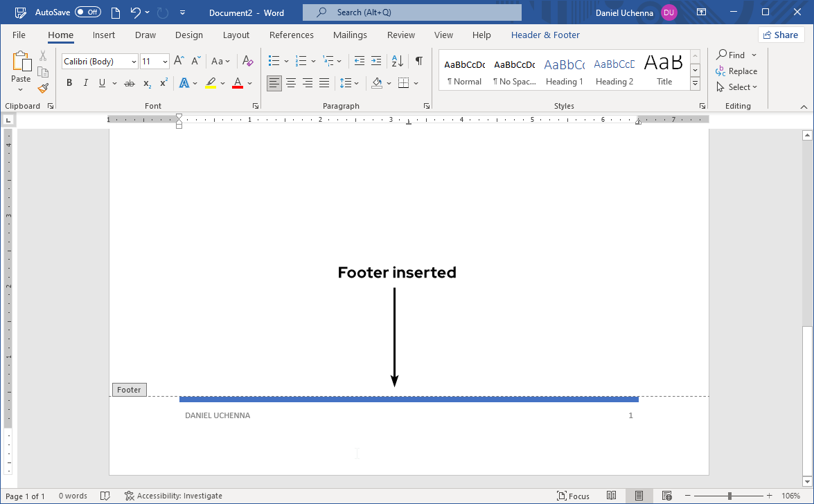Apply italic formatting
The image size is (814, 504).
pos(85,82)
